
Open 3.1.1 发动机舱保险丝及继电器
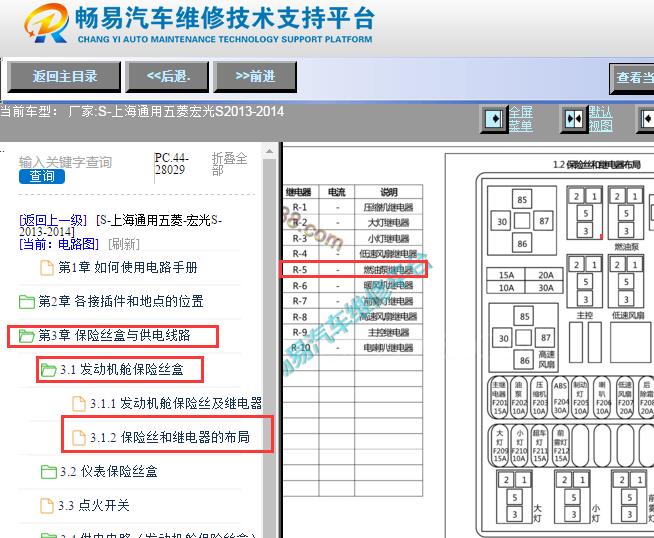click(176, 403)
